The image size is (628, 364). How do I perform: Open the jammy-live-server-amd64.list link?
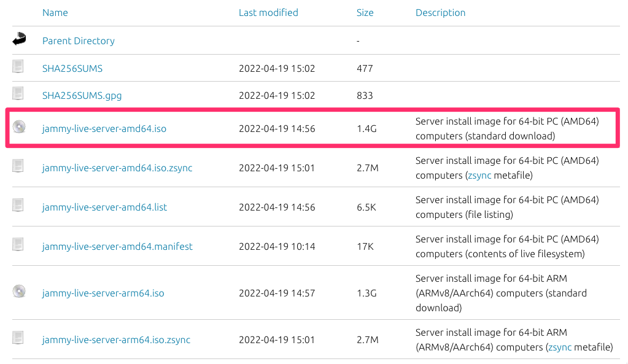pos(104,207)
